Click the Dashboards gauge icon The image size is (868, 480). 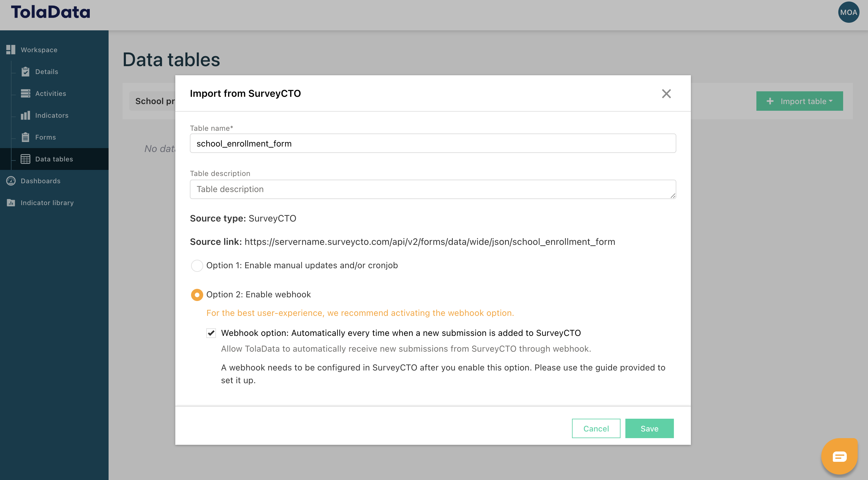tap(11, 181)
